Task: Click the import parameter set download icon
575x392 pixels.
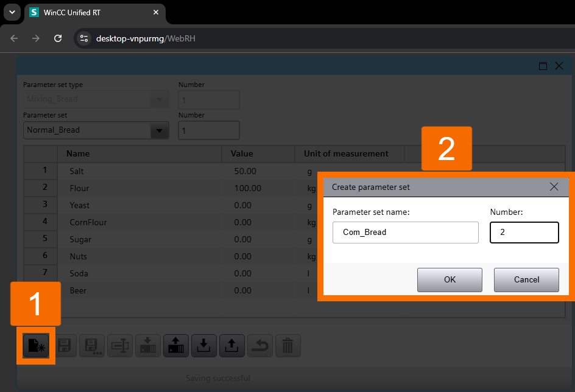Action: tap(204, 346)
